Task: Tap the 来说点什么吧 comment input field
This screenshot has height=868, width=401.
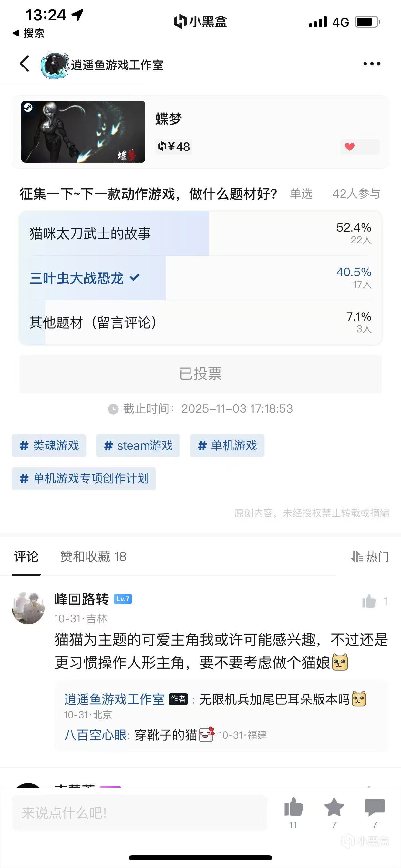Action: pyautogui.click(x=139, y=813)
